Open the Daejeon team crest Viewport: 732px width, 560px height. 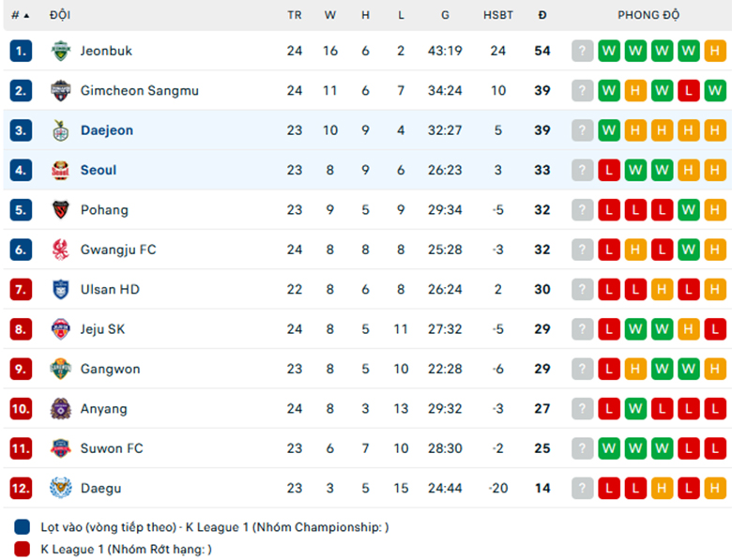61,130
